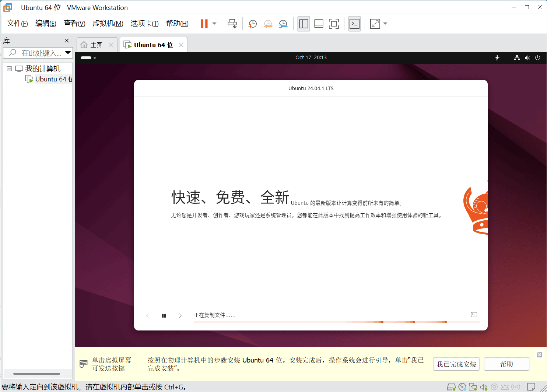Image resolution: width=547 pixels, height=392 pixels.
Task: Open the library search dropdown arrow
Action: (x=68, y=53)
